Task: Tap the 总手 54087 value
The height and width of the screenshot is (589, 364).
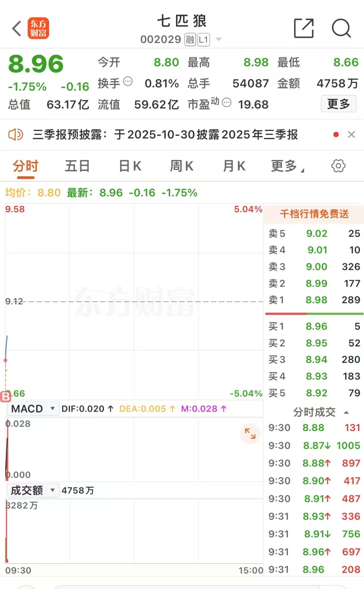Action: point(228,83)
